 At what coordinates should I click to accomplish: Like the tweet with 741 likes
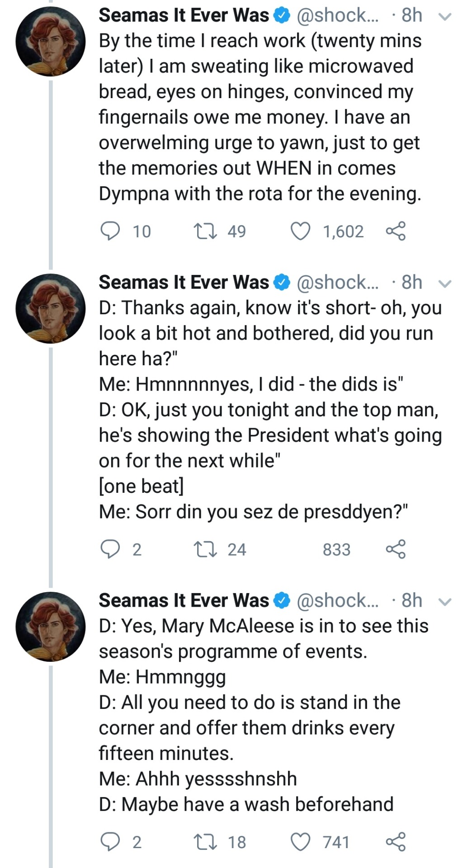[301, 842]
